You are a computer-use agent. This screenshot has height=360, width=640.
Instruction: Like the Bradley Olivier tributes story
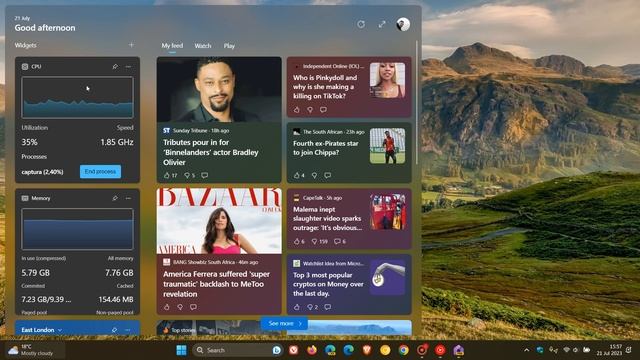point(167,176)
